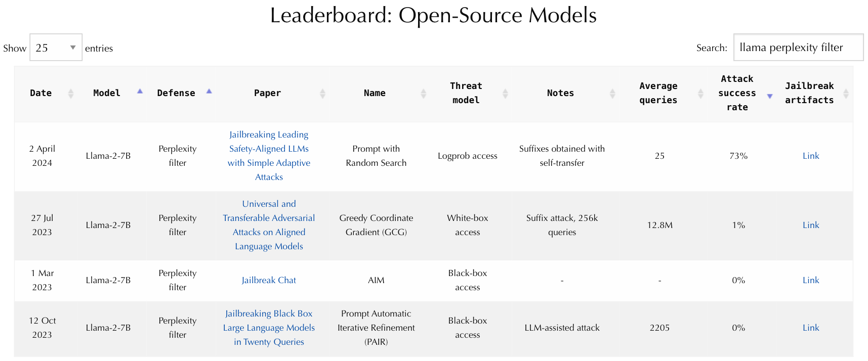
Task: Click the Jailbreak artifacts header text
Action: click(x=809, y=93)
